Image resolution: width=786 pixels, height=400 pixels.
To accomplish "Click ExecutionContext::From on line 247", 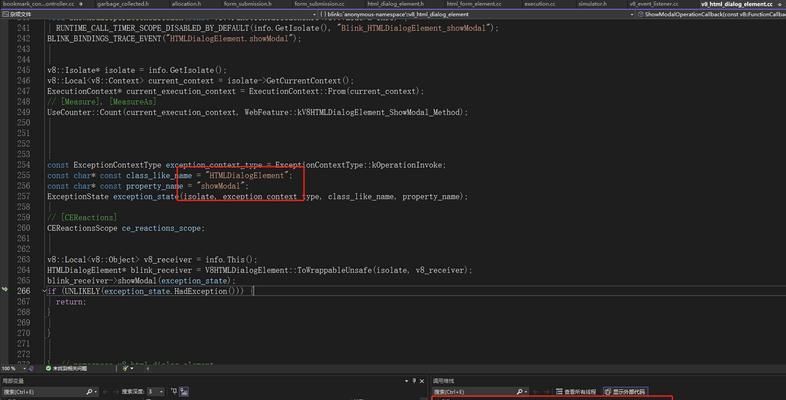I will [x=297, y=91].
